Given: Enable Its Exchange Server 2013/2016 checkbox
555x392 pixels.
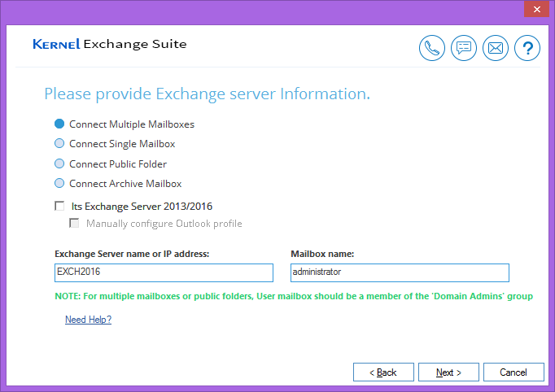Looking at the screenshot, I should click(59, 206).
